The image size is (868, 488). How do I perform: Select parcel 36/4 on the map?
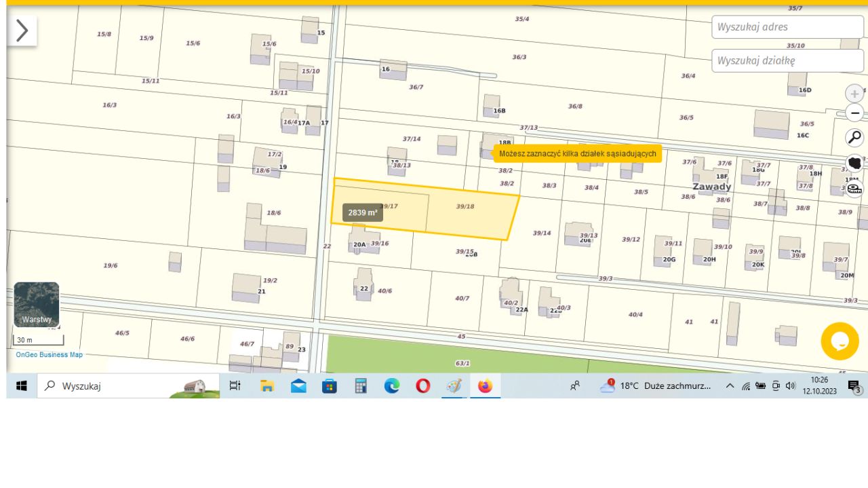tap(688, 75)
